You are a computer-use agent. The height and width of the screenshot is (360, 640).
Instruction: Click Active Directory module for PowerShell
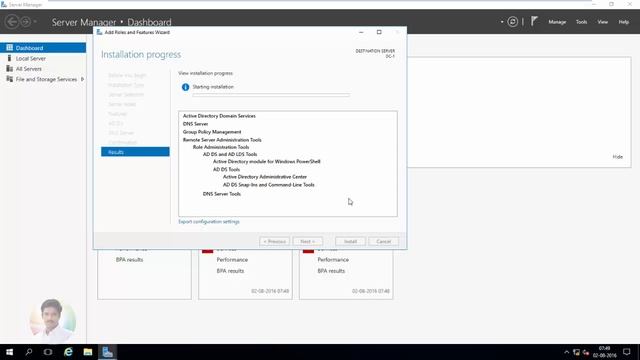pyautogui.click(x=267, y=162)
